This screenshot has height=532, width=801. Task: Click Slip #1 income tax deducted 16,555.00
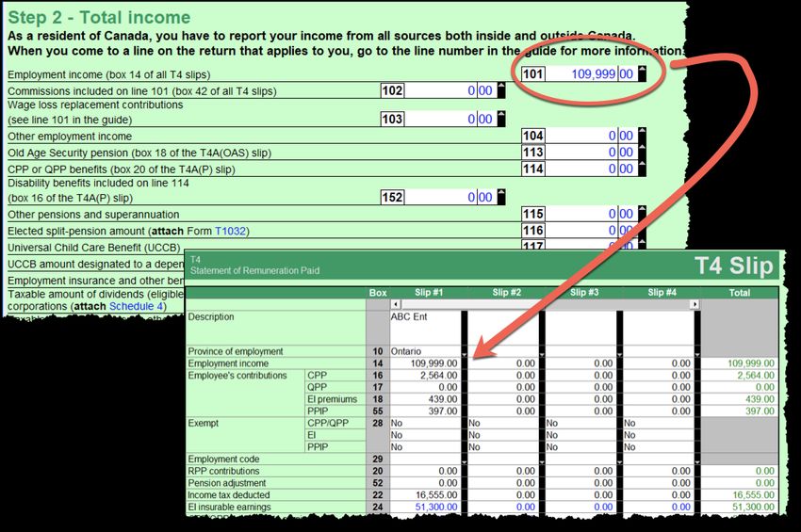[425, 494]
